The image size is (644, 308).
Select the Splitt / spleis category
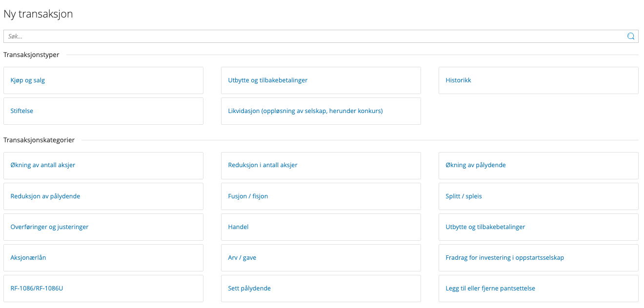(x=538, y=196)
